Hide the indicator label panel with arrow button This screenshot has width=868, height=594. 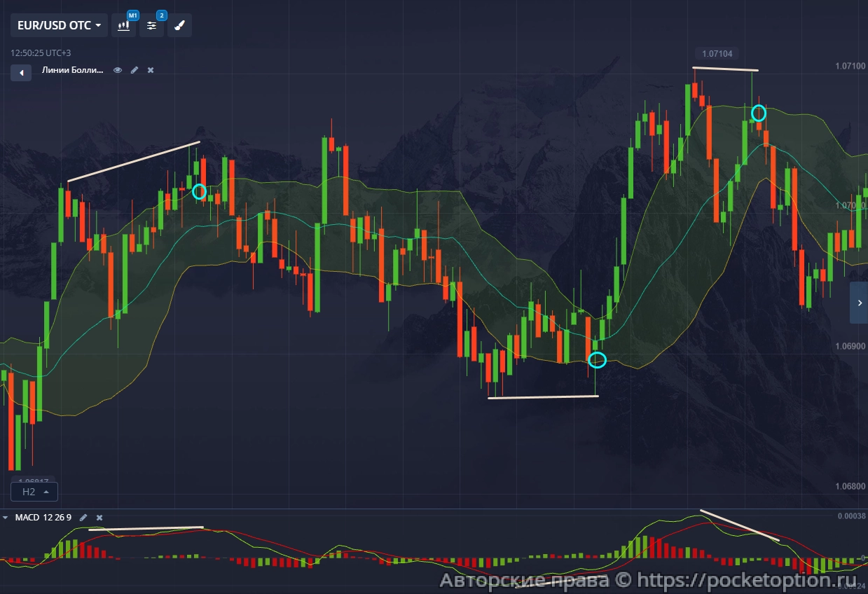pos(20,72)
